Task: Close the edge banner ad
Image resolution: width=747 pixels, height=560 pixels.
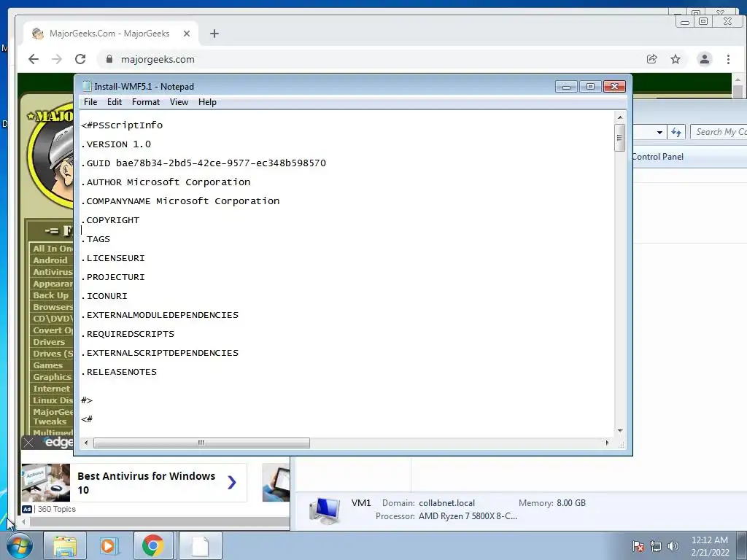Action: [28, 443]
